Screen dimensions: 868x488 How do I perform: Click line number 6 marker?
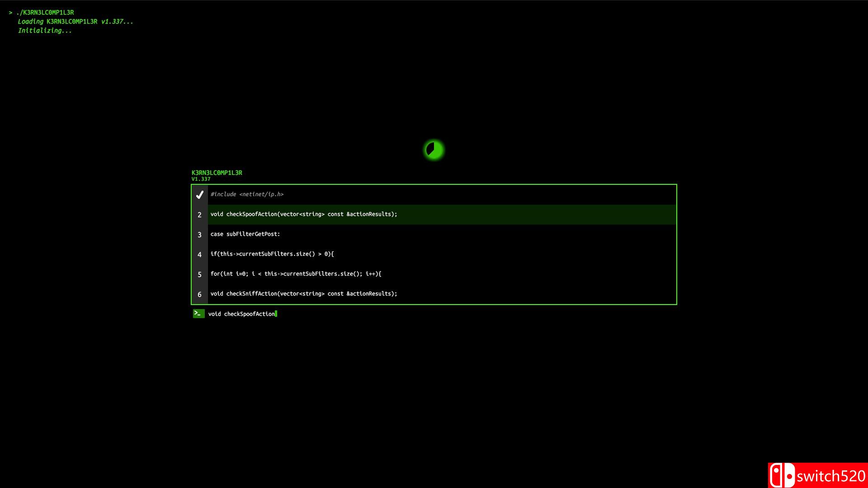pyautogui.click(x=199, y=294)
